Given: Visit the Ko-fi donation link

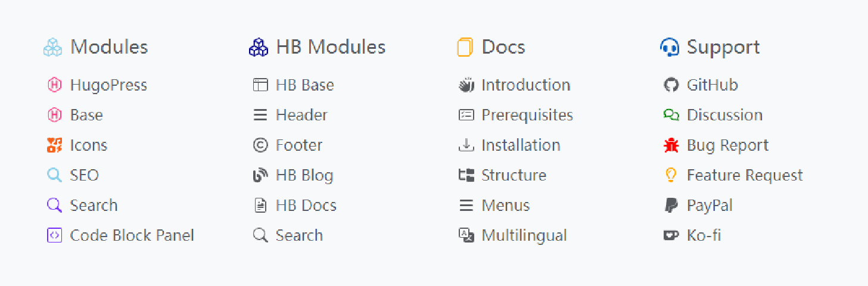Looking at the screenshot, I should point(704,235).
